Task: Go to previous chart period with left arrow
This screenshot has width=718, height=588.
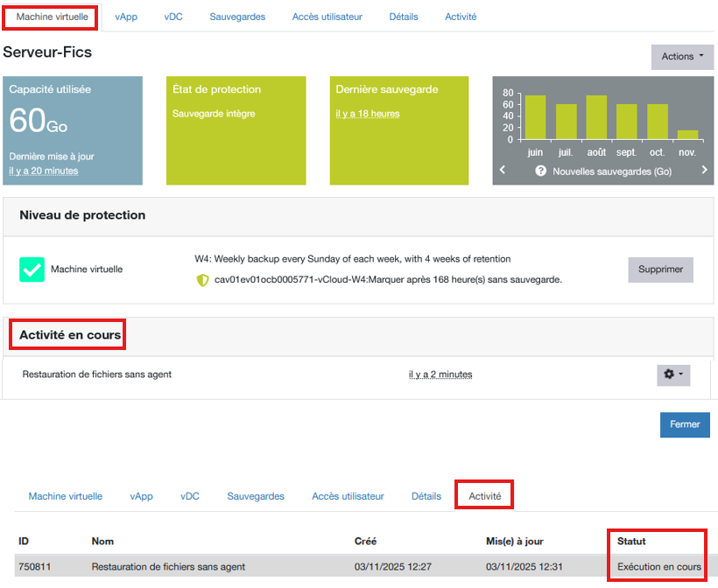Action: coord(503,171)
